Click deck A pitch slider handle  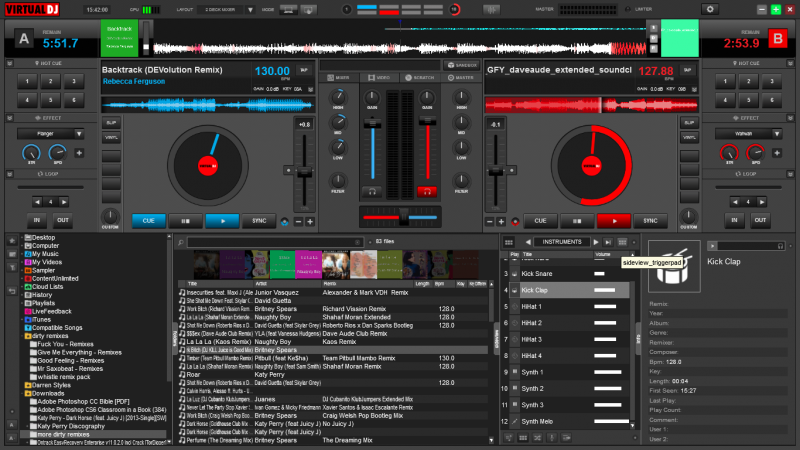click(x=304, y=173)
